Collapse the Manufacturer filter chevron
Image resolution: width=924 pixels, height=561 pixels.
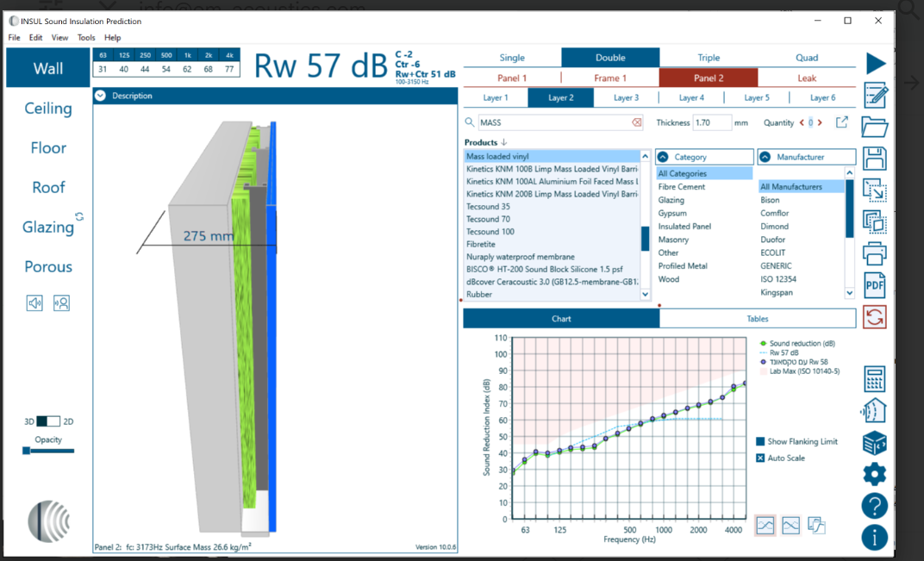click(x=765, y=157)
